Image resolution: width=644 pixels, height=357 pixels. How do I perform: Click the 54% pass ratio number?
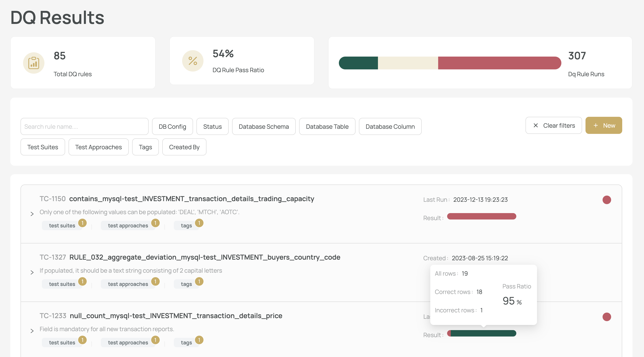[223, 54]
